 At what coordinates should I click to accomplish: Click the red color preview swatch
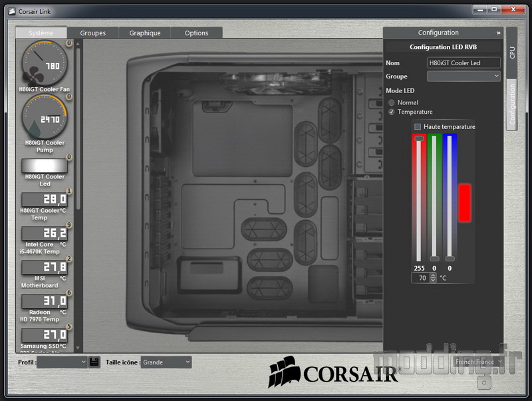(x=464, y=203)
